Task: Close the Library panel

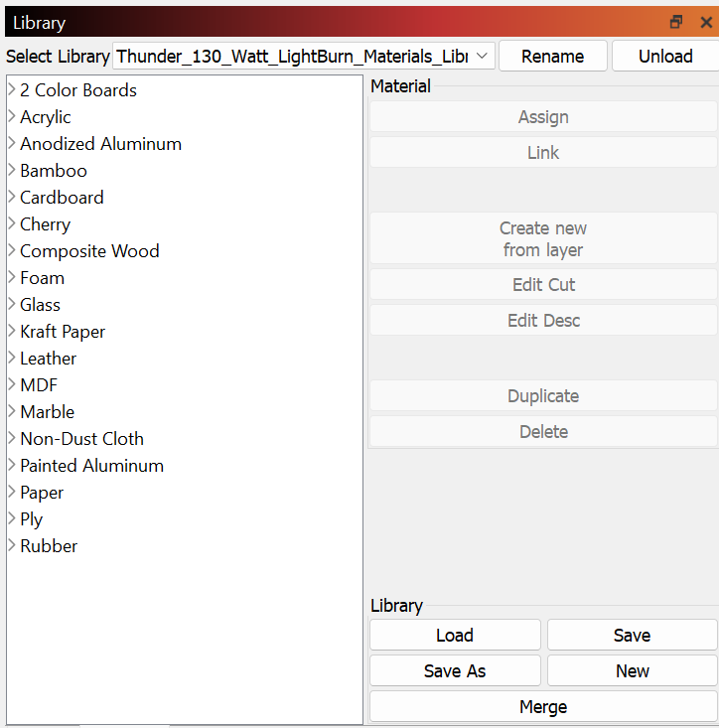Action: (706, 22)
